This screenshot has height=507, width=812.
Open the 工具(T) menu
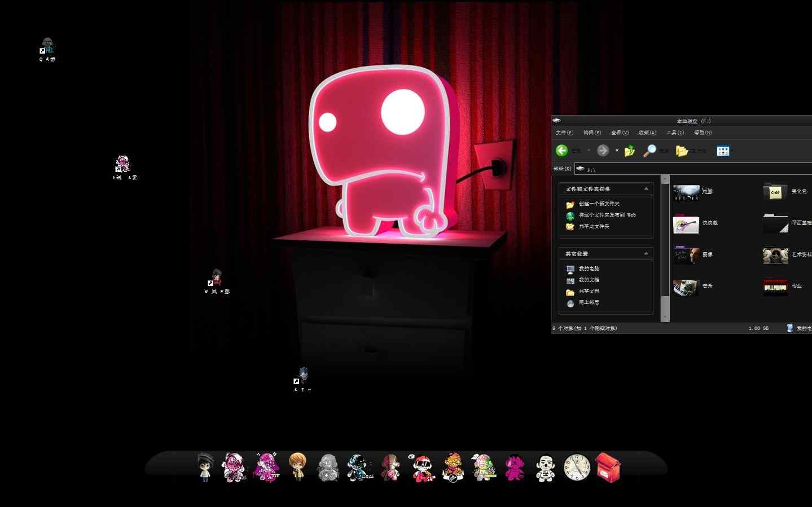(675, 133)
